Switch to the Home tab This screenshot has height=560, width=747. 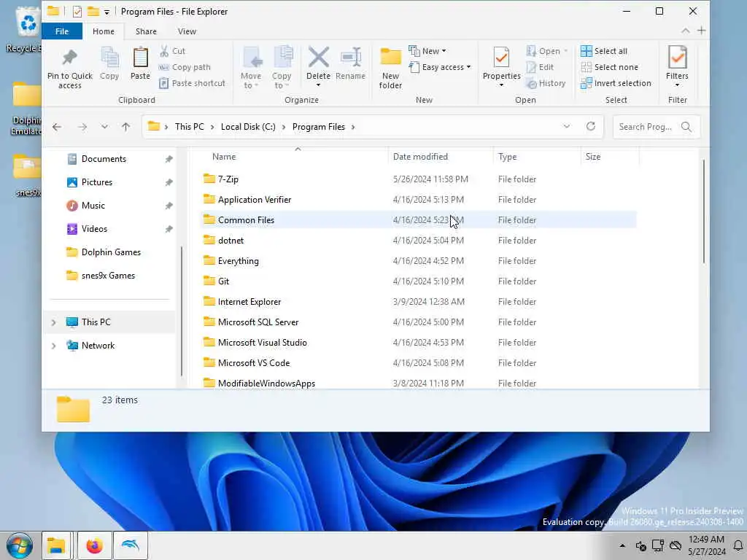click(x=104, y=31)
